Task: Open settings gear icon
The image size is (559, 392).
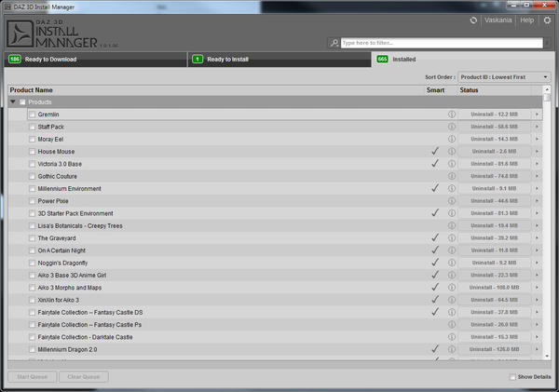Action: [x=547, y=20]
